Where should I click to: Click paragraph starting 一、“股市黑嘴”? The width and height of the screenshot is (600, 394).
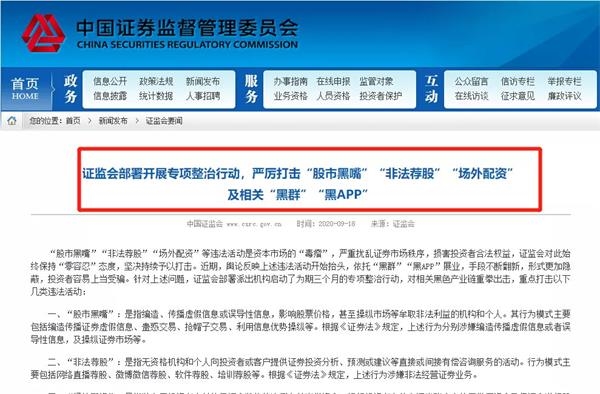(300, 327)
